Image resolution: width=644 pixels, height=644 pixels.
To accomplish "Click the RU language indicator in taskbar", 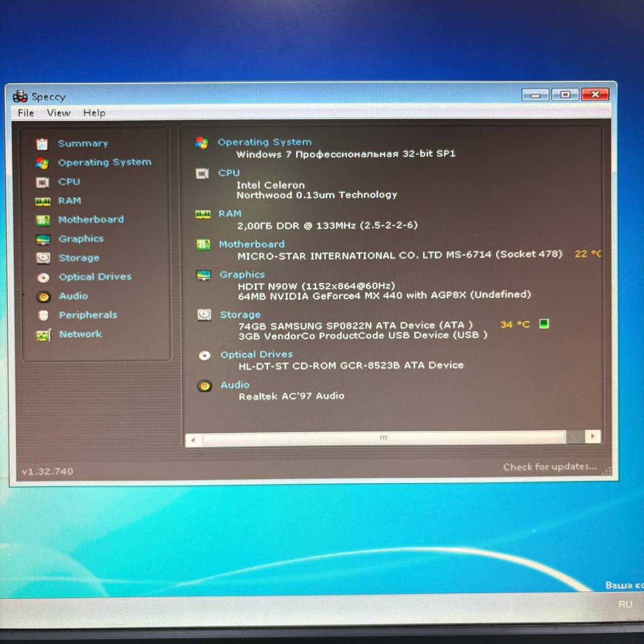I will (625, 604).
